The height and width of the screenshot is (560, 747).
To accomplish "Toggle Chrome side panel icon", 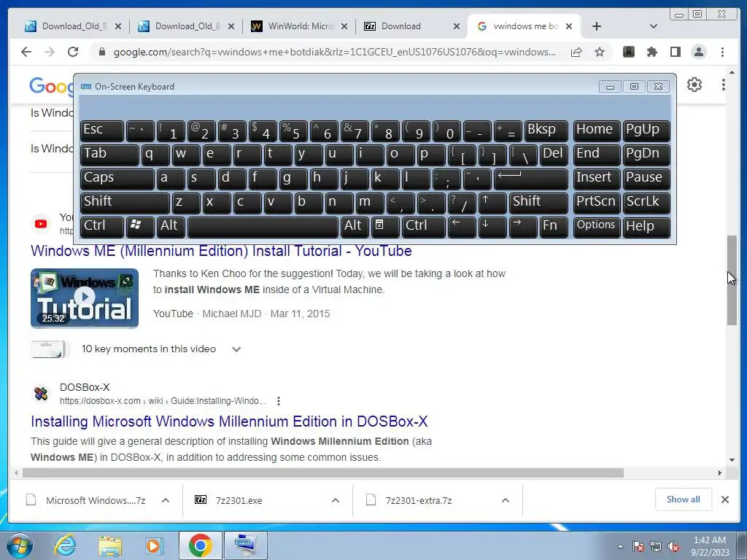I will pos(675,52).
